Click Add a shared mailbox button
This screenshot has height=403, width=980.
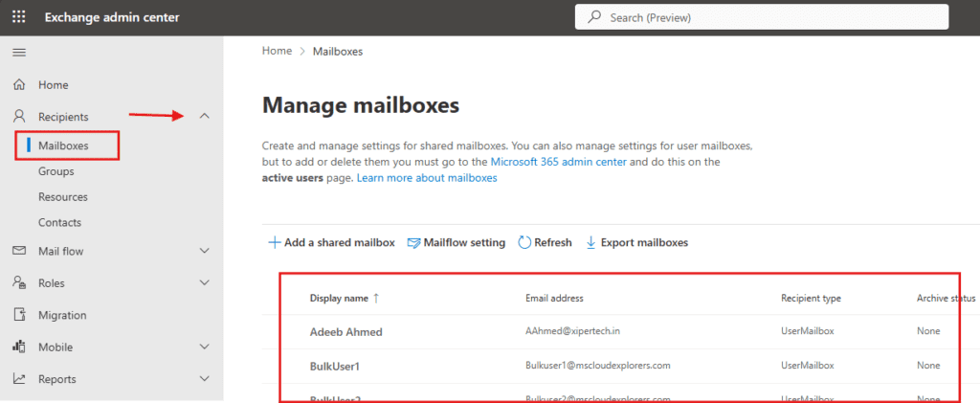(x=331, y=243)
